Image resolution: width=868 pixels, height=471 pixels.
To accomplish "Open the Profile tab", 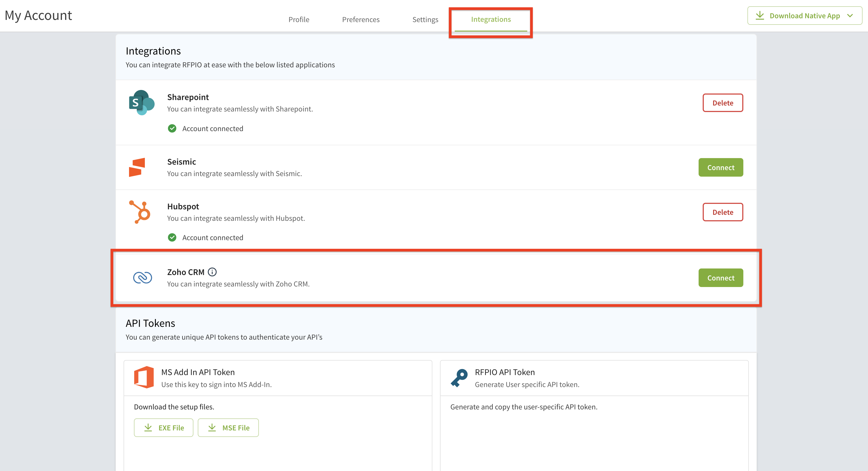I will (298, 20).
